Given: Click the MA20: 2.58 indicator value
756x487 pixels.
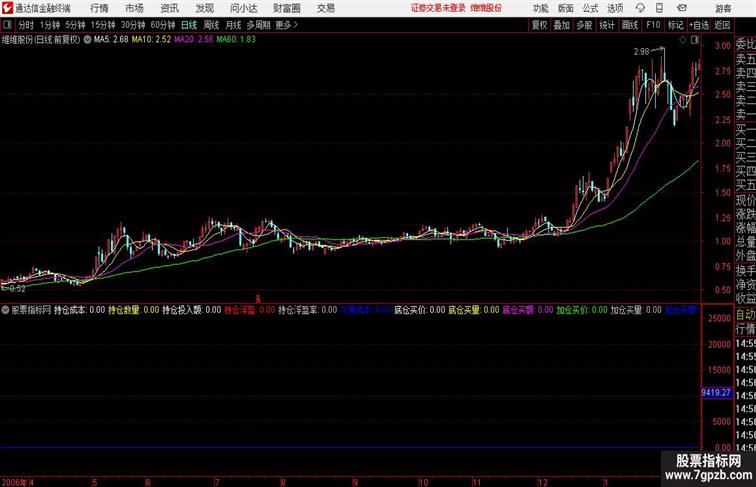Looking at the screenshot, I should 193,40.
